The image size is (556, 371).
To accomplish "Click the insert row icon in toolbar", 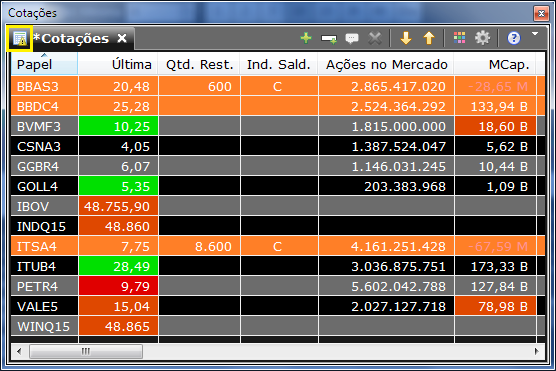I will 329,38.
